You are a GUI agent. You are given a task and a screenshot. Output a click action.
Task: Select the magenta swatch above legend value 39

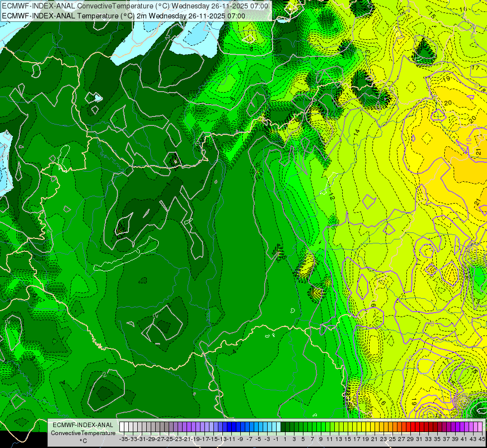pyautogui.click(x=453, y=427)
